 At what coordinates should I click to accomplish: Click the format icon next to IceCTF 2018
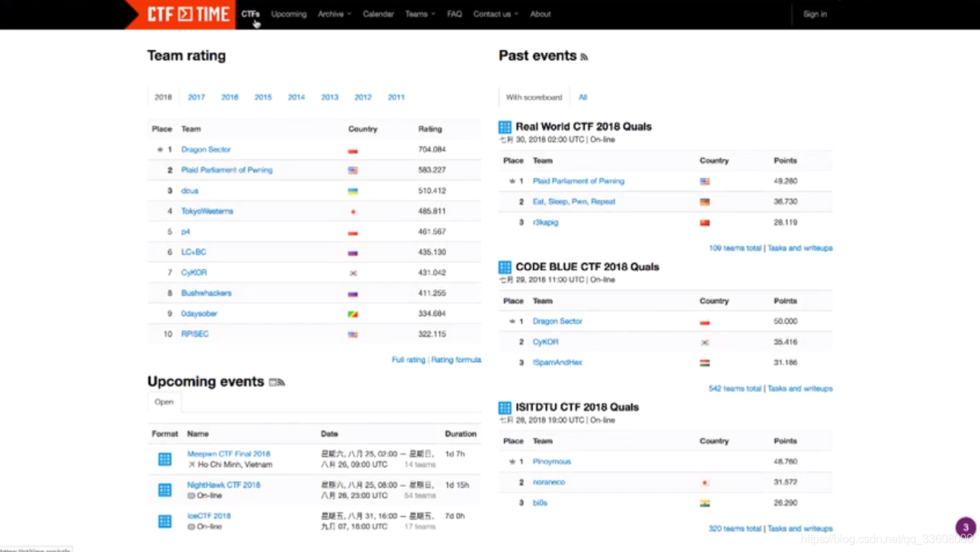[165, 522]
